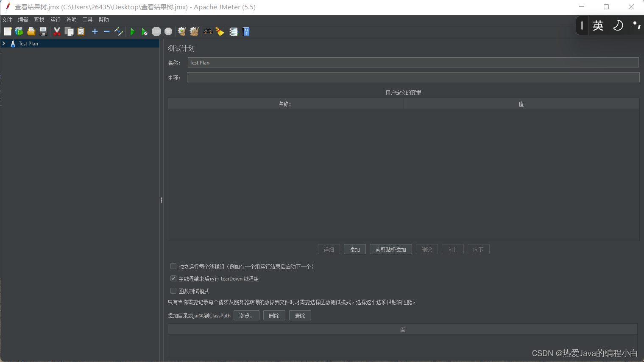Viewport: 644px width, 362px height.
Task: Open Search with the binoculars icon
Action: (208, 31)
